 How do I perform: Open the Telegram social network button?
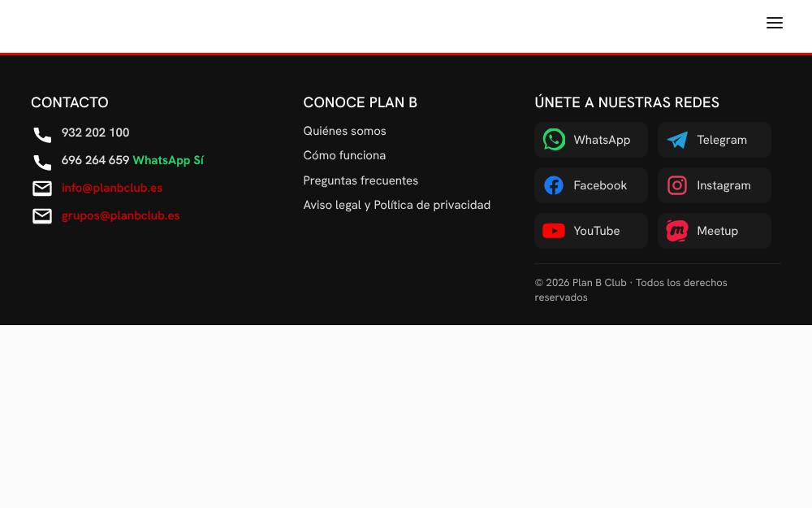click(714, 140)
